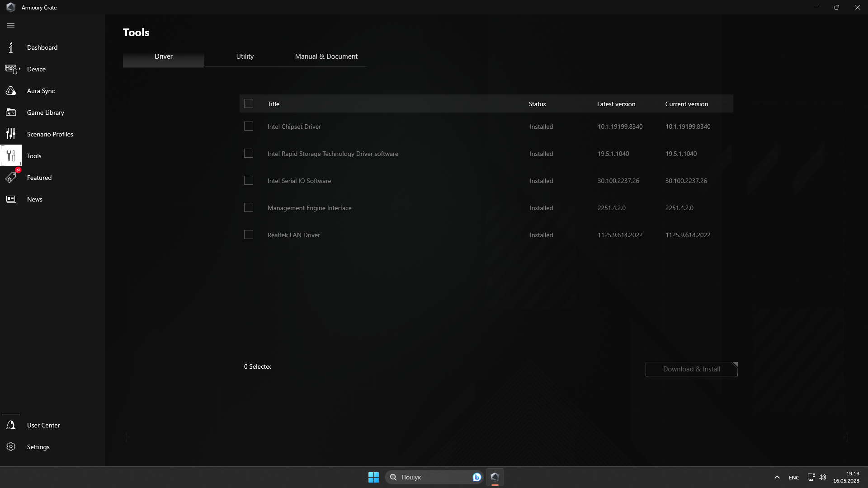
Task: Open the Dashboard sidebar icon
Action: [x=11, y=47]
